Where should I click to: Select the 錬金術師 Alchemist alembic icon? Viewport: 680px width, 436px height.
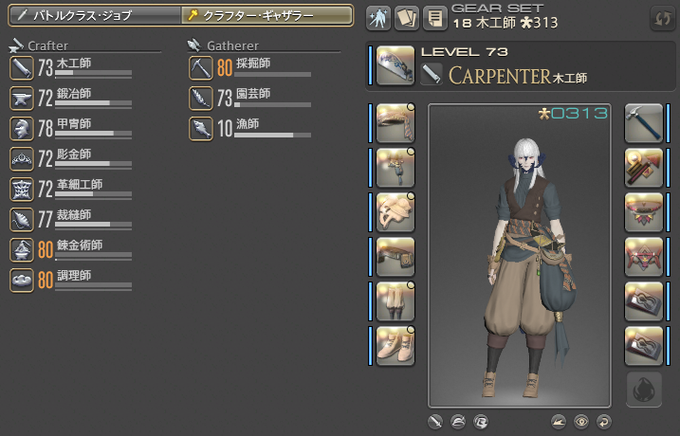click(x=22, y=250)
